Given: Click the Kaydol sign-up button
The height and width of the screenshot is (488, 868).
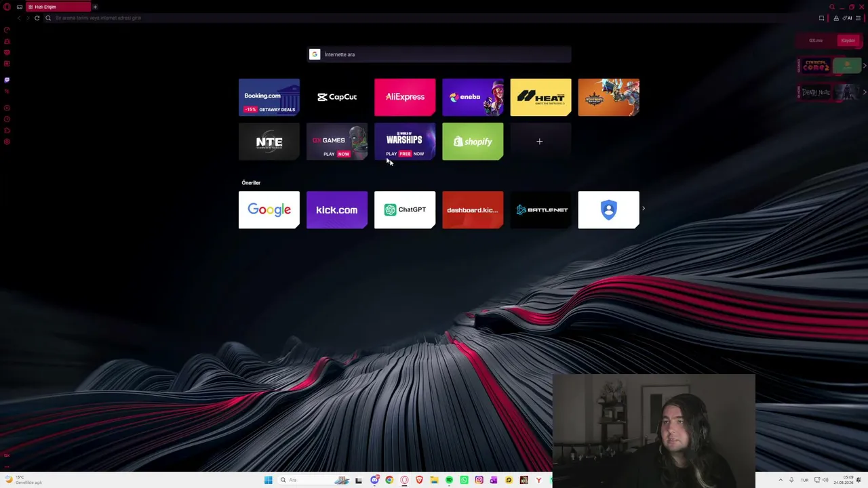Looking at the screenshot, I should [x=848, y=41].
